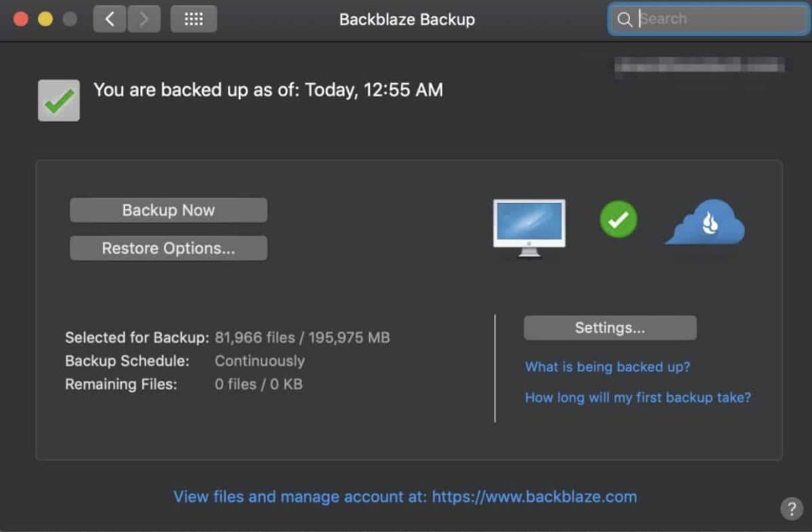Click the Selected for Backup file count
This screenshot has height=532, width=812.
point(302,337)
